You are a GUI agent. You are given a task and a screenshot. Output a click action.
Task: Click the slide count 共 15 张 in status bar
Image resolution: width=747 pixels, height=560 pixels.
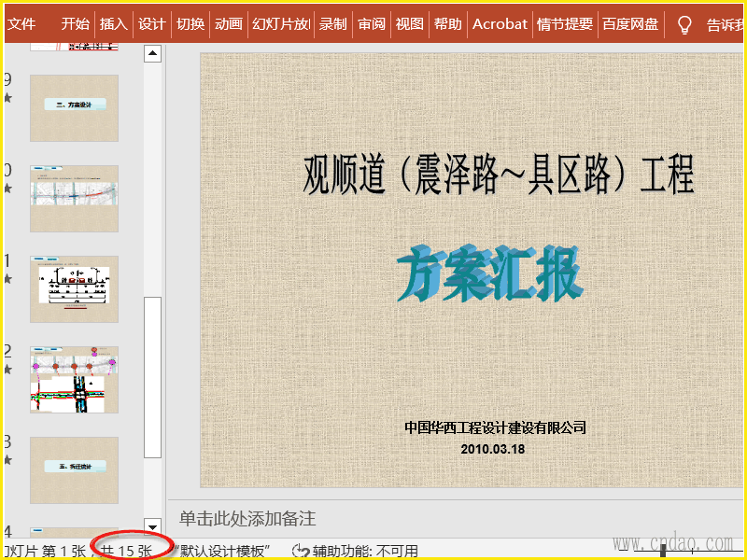pos(127,552)
